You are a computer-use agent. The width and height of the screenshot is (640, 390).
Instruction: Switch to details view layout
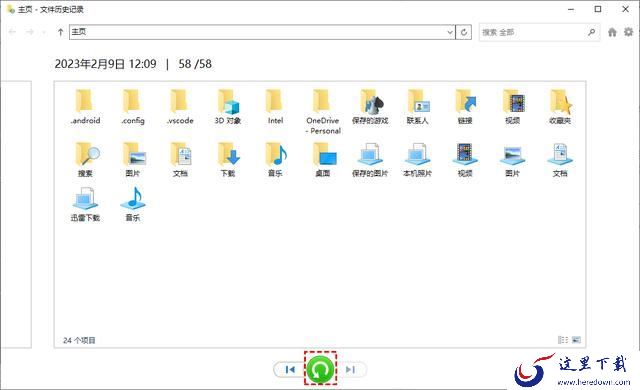click(x=563, y=339)
